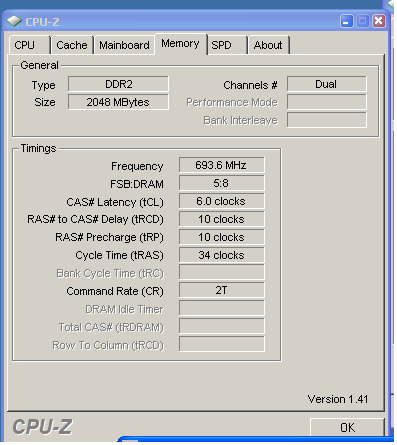Image resolution: width=397 pixels, height=445 pixels.
Task: Click the empty Performance Mode field
Action: (x=327, y=102)
